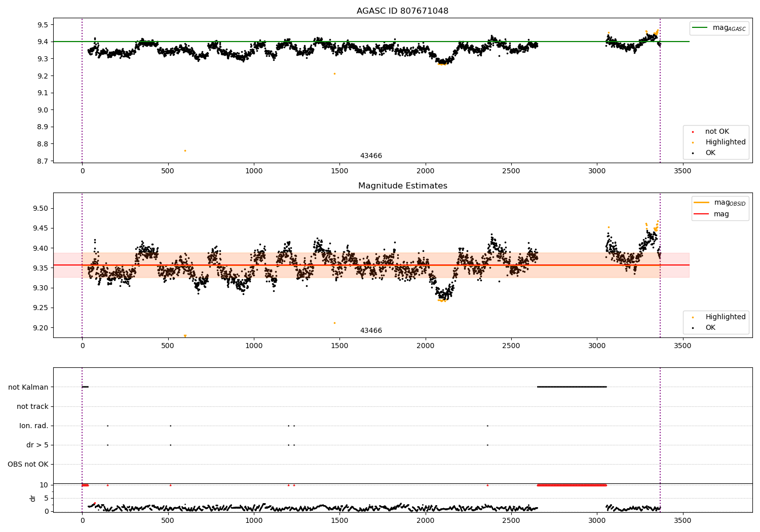
Task: Click the 'not track' axis label
Action: click(x=32, y=406)
